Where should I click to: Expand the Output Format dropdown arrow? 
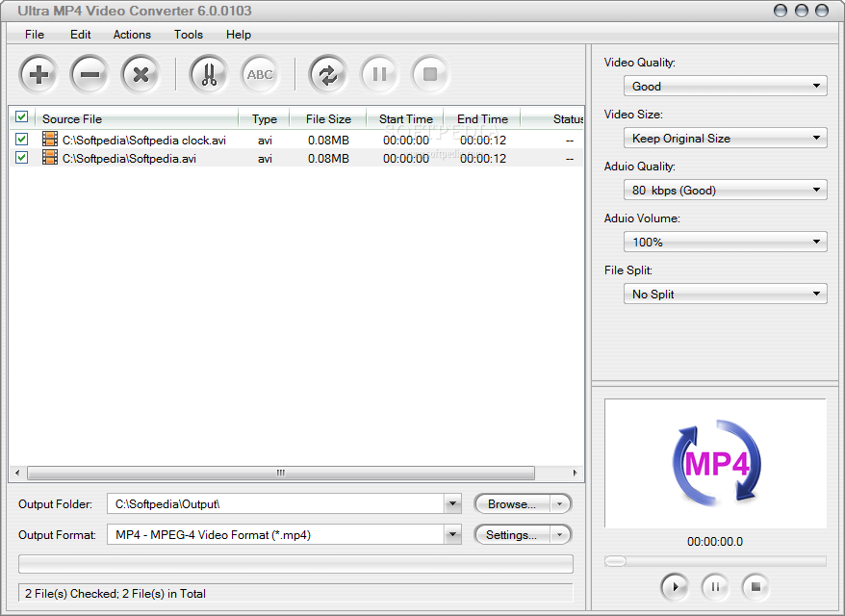pos(452,534)
